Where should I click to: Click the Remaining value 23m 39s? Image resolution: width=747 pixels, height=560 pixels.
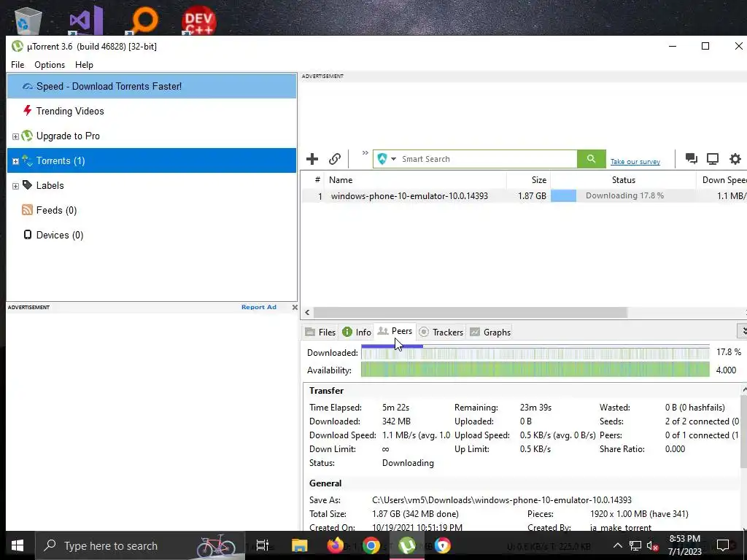[x=535, y=408]
